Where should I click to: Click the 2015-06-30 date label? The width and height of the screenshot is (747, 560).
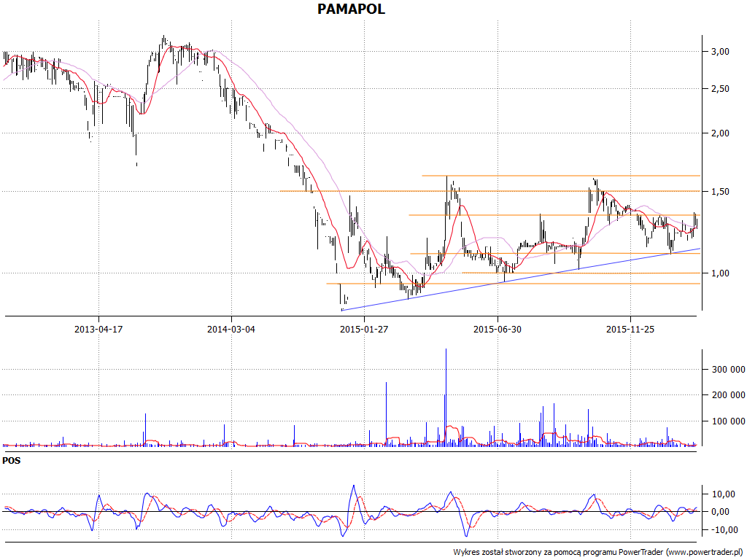tap(498, 329)
